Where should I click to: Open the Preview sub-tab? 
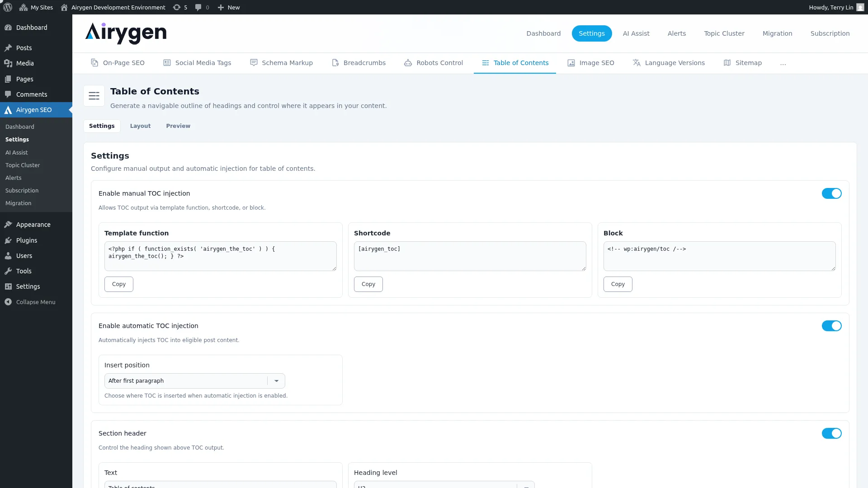178,126
